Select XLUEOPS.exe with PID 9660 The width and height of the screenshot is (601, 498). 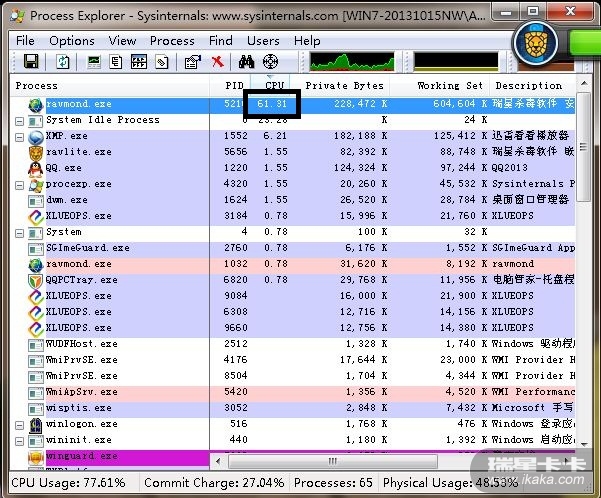click(292, 329)
